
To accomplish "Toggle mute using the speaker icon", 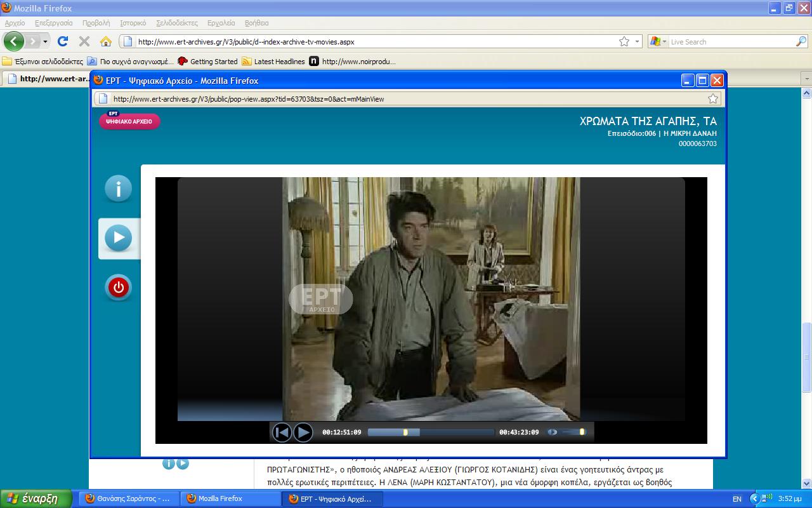I will point(553,432).
